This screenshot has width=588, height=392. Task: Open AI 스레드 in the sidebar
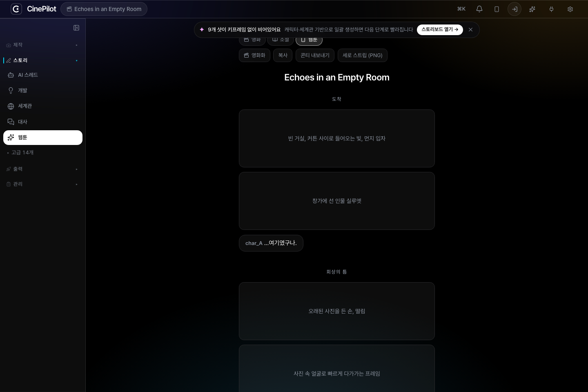[43, 75]
